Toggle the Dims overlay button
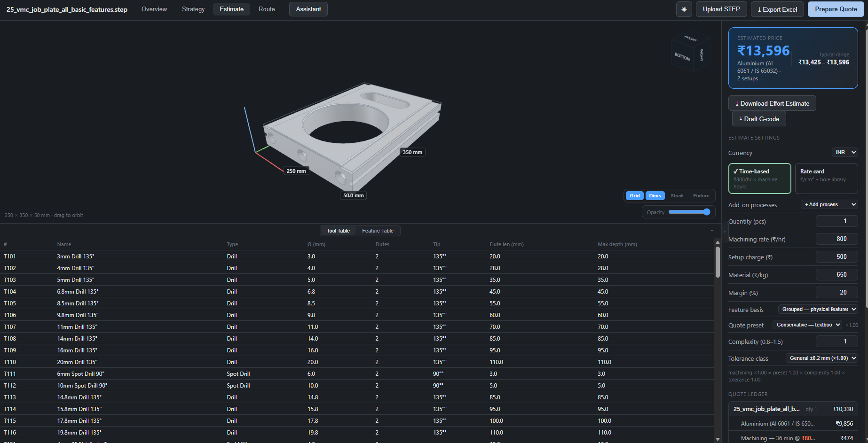 [655, 196]
